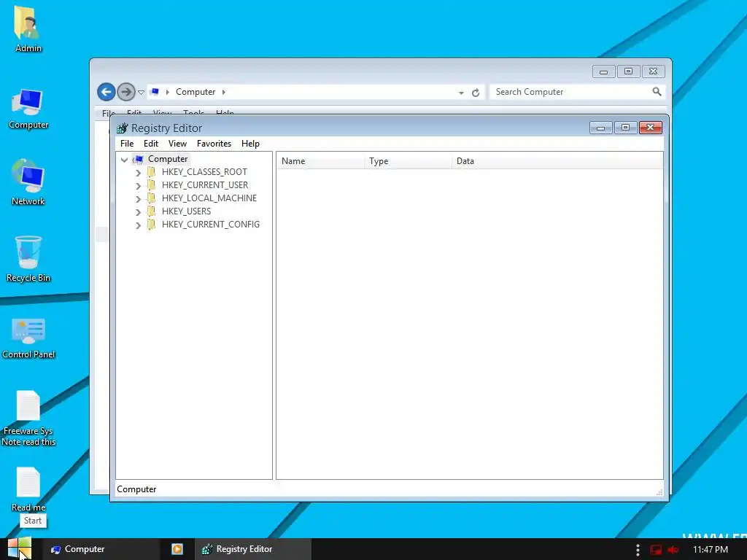The width and height of the screenshot is (747, 560).
Task: Close the Registry Editor window
Action: click(x=650, y=128)
